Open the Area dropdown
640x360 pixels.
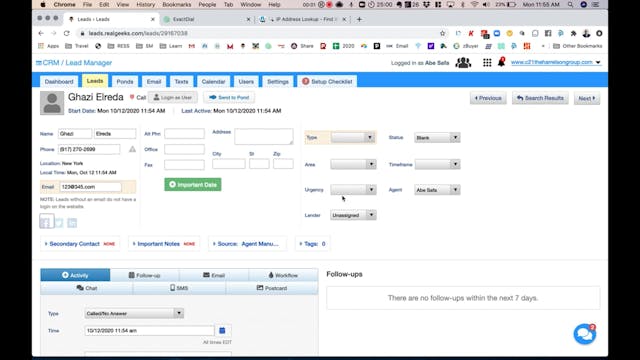[353, 164]
